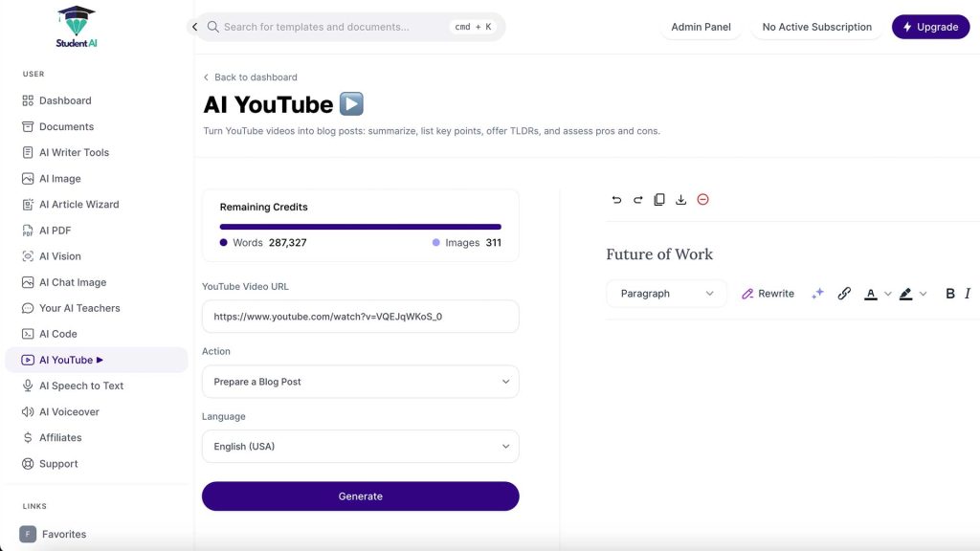Open the Paragraph style dropdown
Viewport: 980px width, 551px height.
point(666,293)
